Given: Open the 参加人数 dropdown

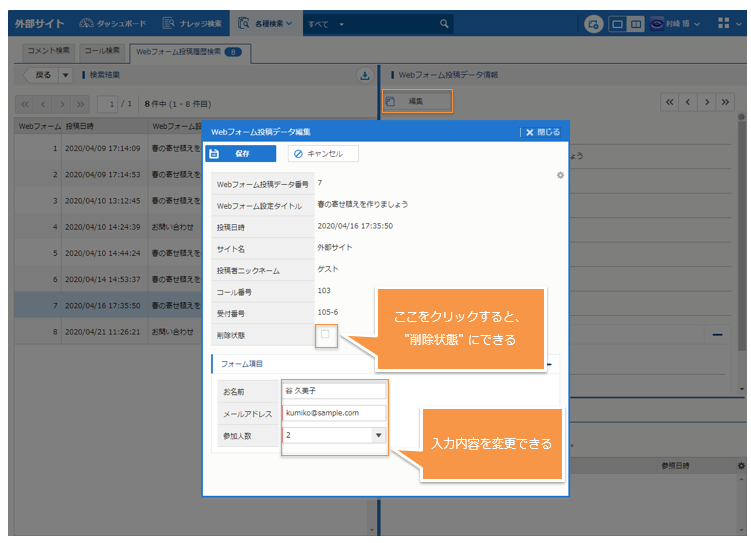Looking at the screenshot, I should point(378,435).
